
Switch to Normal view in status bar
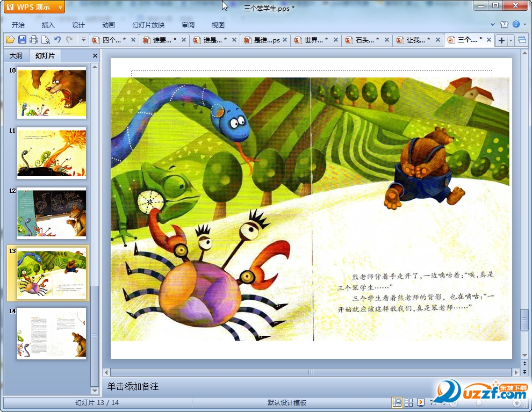[x=397, y=402]
